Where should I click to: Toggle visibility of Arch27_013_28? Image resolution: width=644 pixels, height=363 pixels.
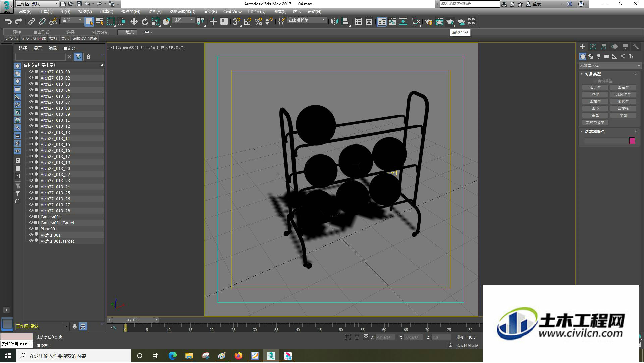click(x=31, y=211)
